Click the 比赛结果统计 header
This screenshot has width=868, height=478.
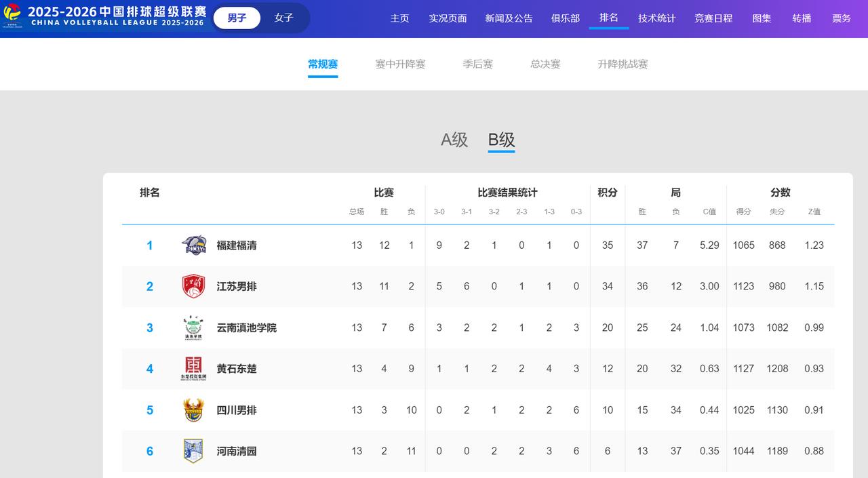(x=508, y=193)
